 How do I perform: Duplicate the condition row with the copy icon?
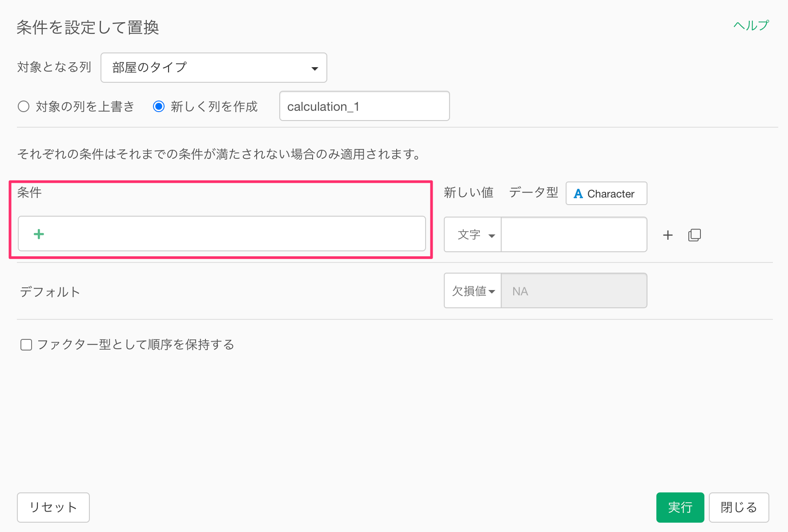tap(694, 235)
